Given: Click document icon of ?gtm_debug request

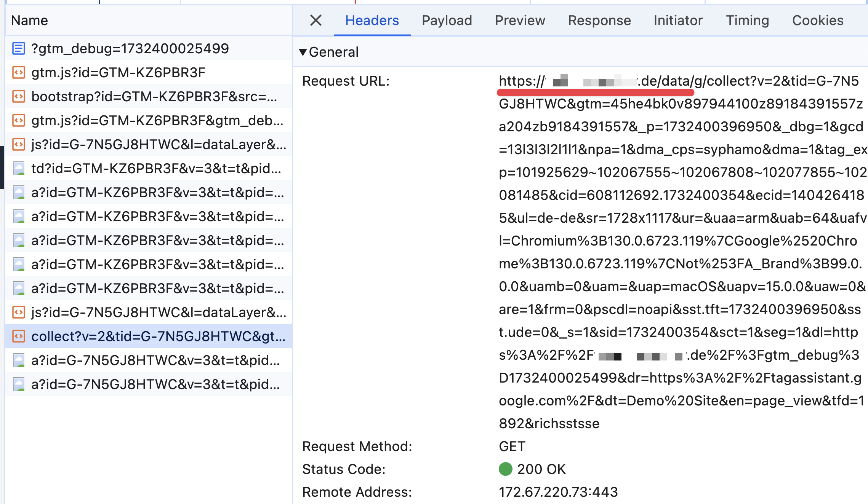Looking at the screenshot, I should click(x=19, y=48).
